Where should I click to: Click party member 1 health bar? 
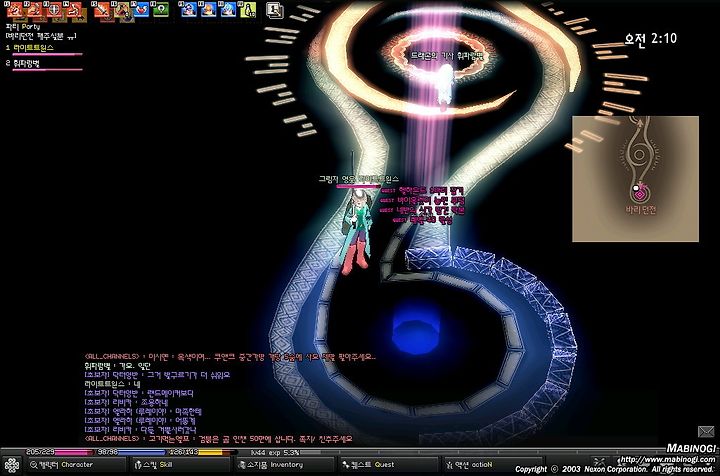47,54
